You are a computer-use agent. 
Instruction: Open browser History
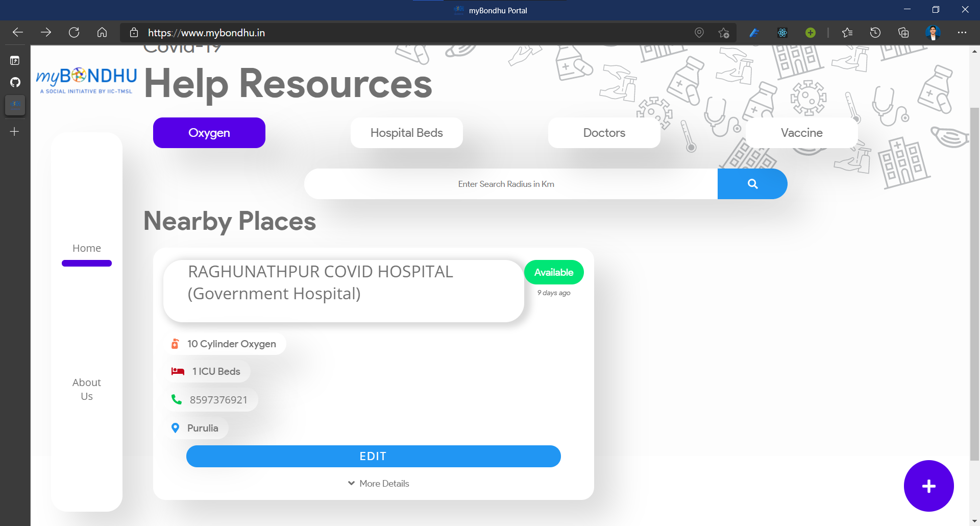coord(875,32)
